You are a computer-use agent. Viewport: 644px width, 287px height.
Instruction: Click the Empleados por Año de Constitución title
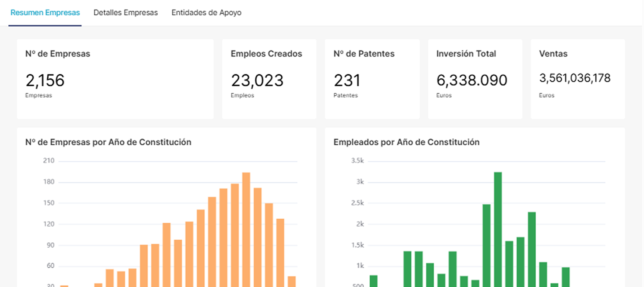(x=406, y=142)
